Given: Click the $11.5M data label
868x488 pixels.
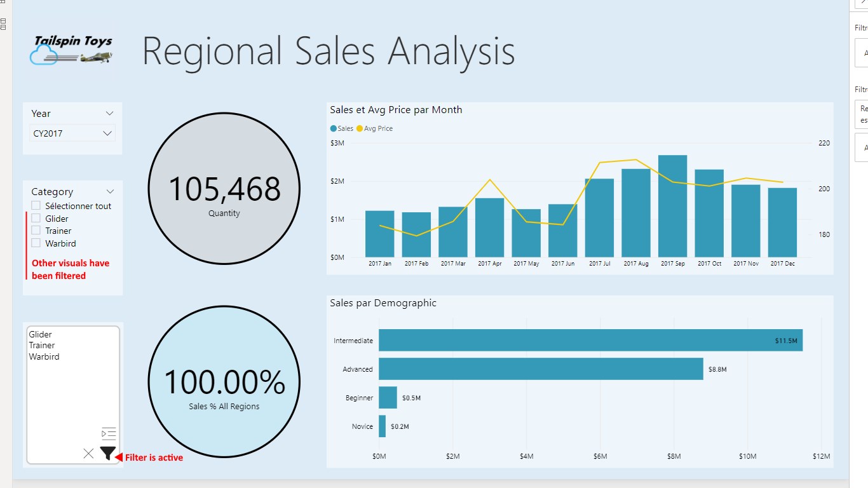Looking at the screenshot, I should (x=786, y=341).
